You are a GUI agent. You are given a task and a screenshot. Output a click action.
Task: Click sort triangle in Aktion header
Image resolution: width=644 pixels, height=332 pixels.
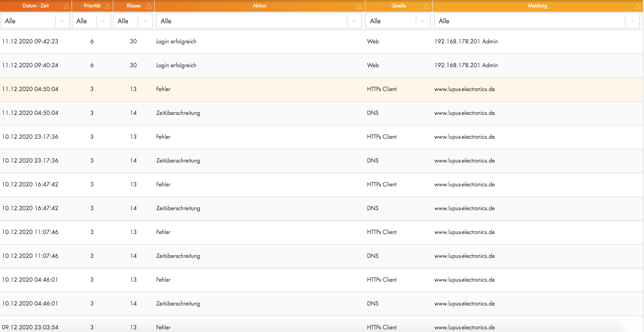click(359, 6)
